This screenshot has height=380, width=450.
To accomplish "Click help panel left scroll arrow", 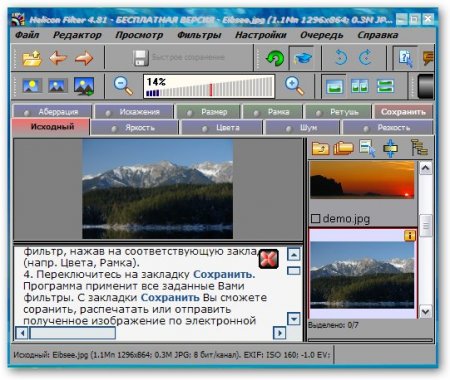I will point(22,333).
